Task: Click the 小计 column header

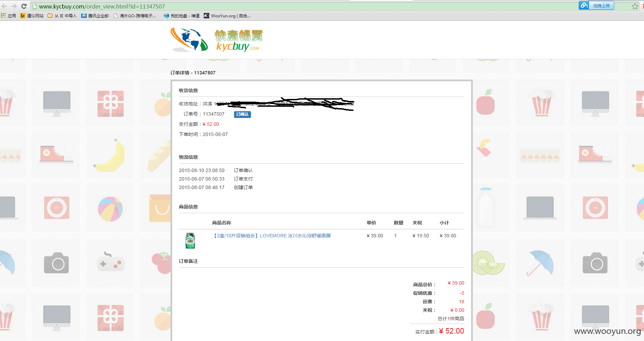Action: coord(444,223)
